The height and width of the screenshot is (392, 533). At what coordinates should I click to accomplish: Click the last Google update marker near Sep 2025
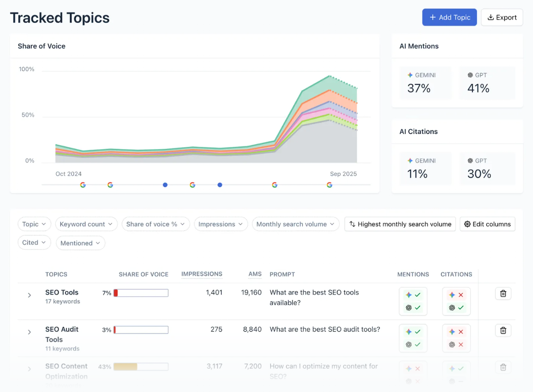pos(329,185)
